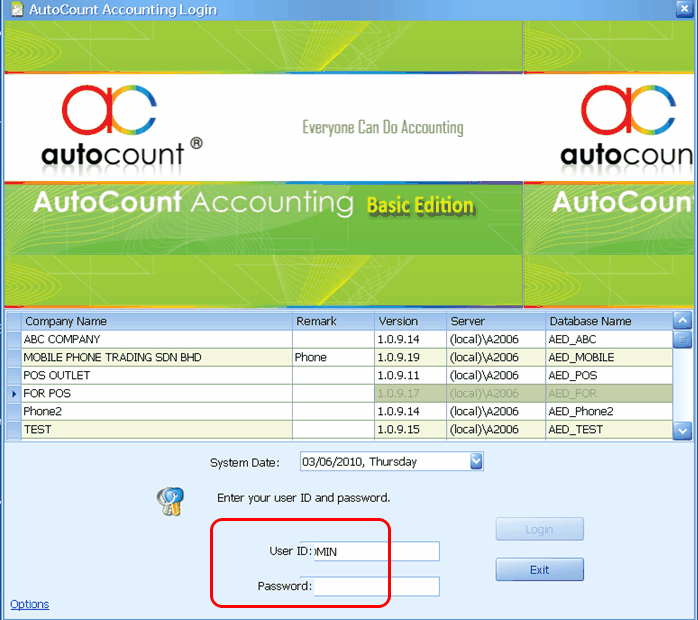Select the FOR POS company
This screenshot has height=620, width=698.
[339, 393]
